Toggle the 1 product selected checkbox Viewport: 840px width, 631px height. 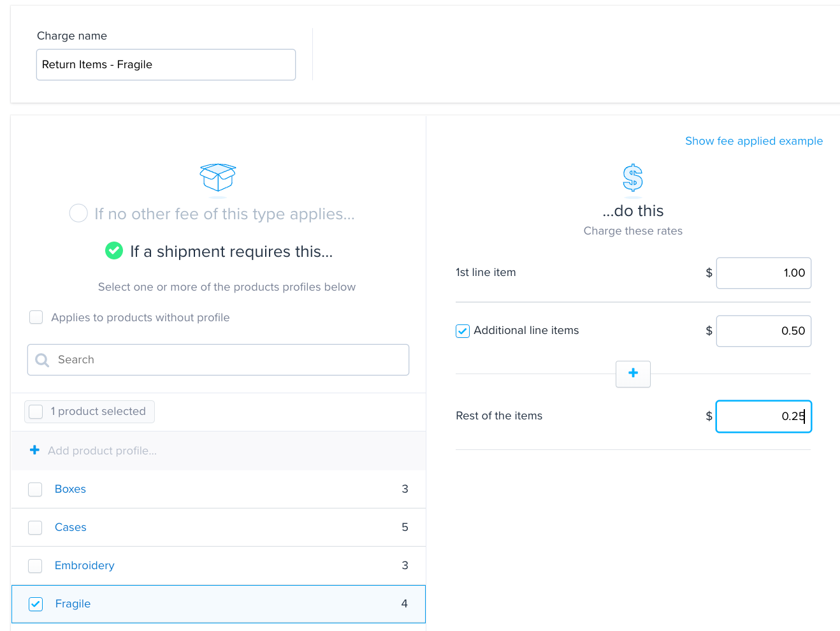36,411
